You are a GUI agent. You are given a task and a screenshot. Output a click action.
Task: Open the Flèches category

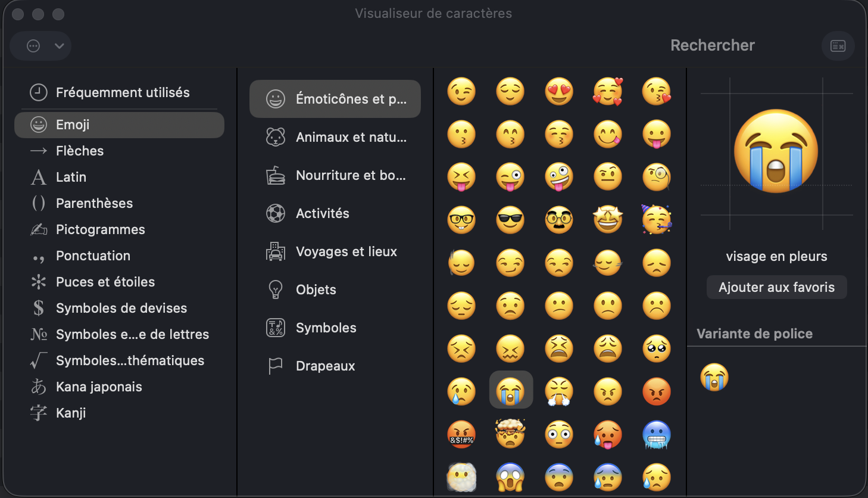tap(80, 151)
